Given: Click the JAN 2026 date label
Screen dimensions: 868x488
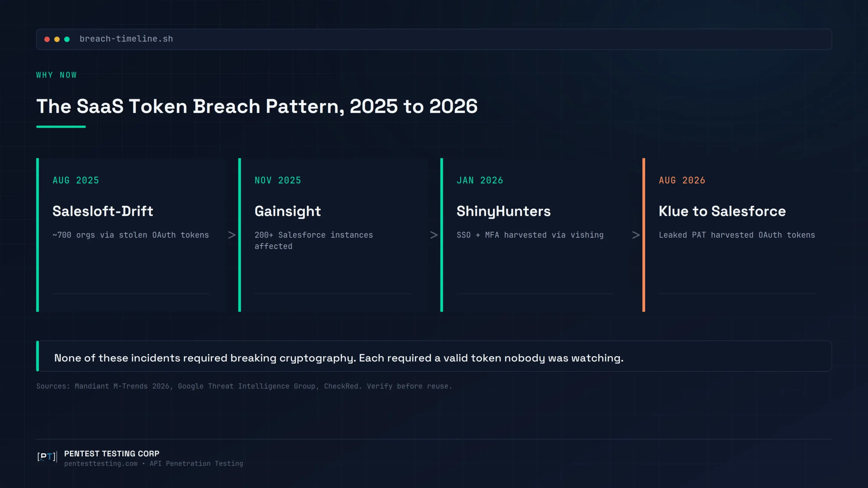Looking at the screenshot, I should [480, 180].
